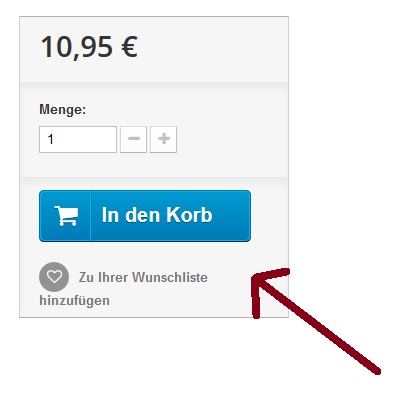The image size is (401, 408).
Task: Click the cart icon section of the blue button
Action: [65, 216]
